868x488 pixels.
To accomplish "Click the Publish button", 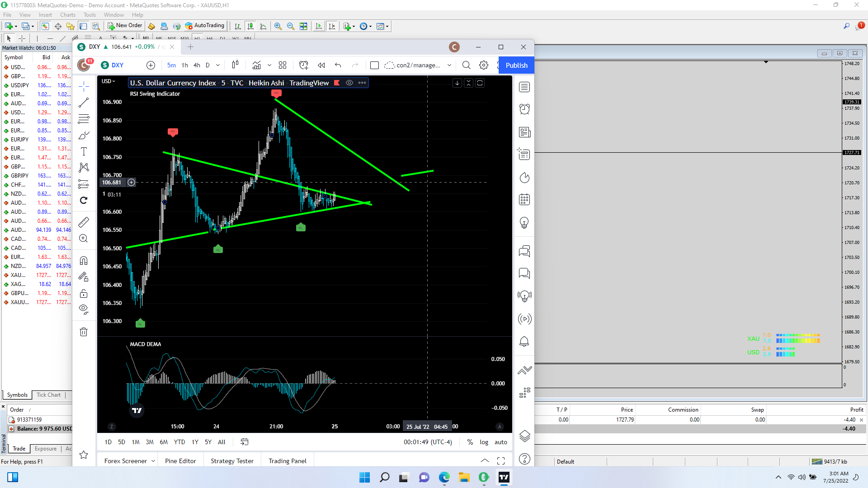I will pyautogui.click(x=516, y=65).
